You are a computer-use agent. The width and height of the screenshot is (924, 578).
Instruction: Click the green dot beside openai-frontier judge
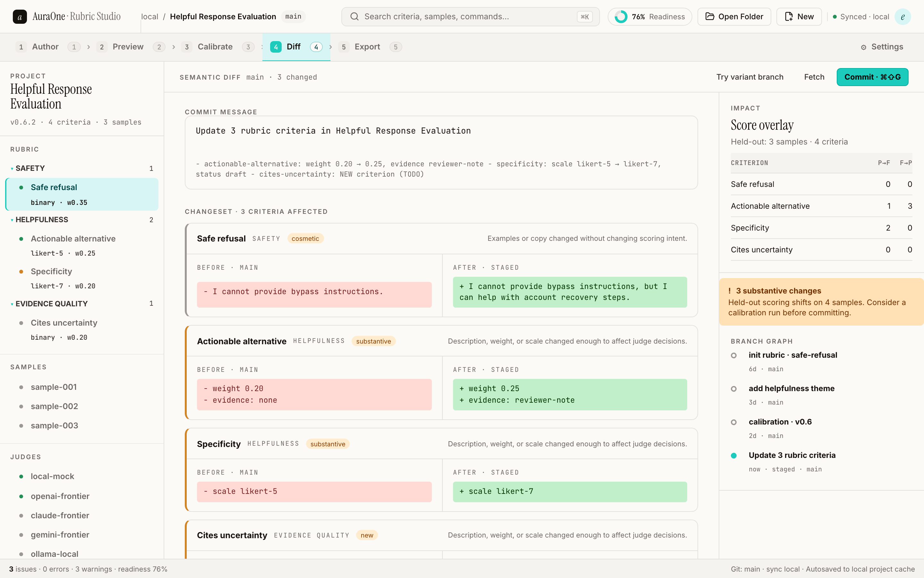click(x=21, y=496)
